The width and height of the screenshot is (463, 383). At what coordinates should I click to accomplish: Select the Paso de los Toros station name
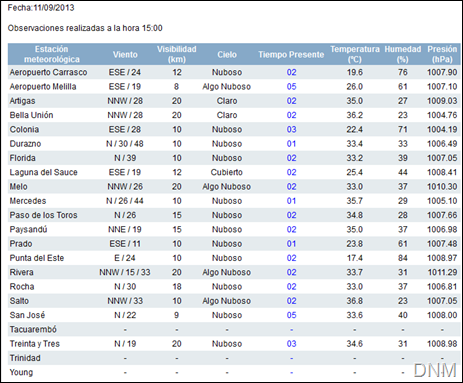43,215
